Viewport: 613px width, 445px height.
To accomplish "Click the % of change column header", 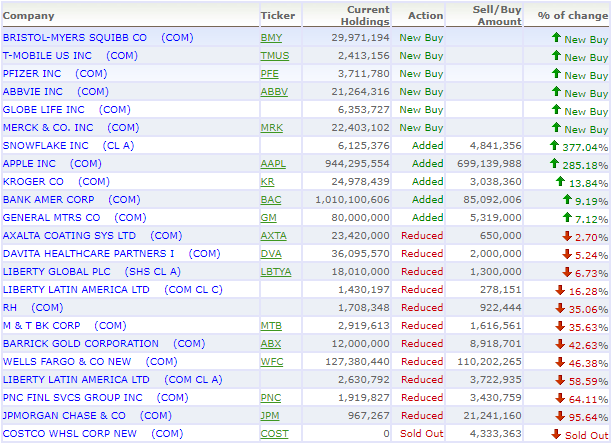I will [x=573, y=16].
